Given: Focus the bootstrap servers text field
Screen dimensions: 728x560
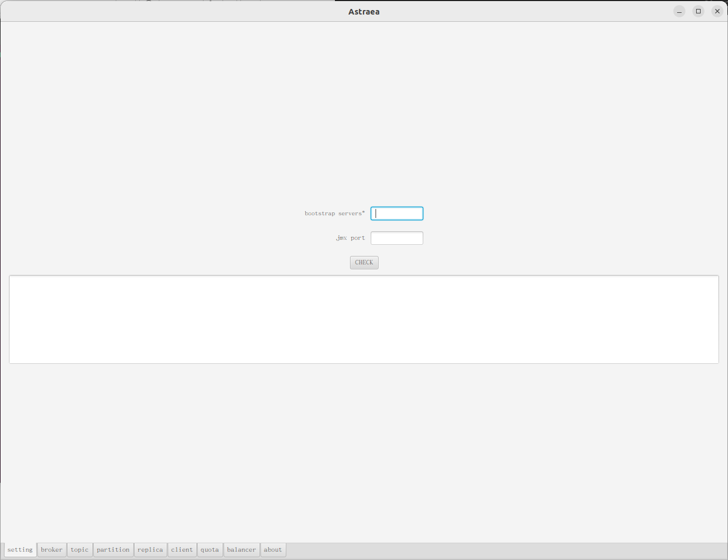Looking at the screenshot, I should pos(397,213).
